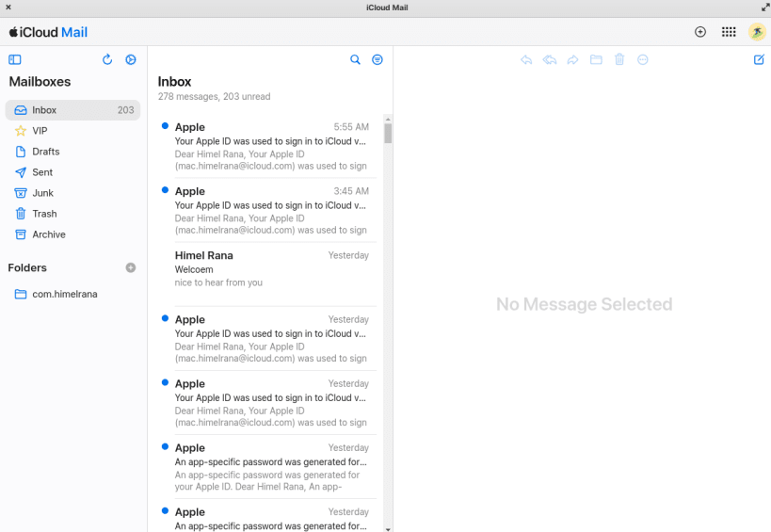Image resolution: width=771 pixels, height=532 pixels.
Task: Open the com.himelrana folder
Action: click(72, 294)
